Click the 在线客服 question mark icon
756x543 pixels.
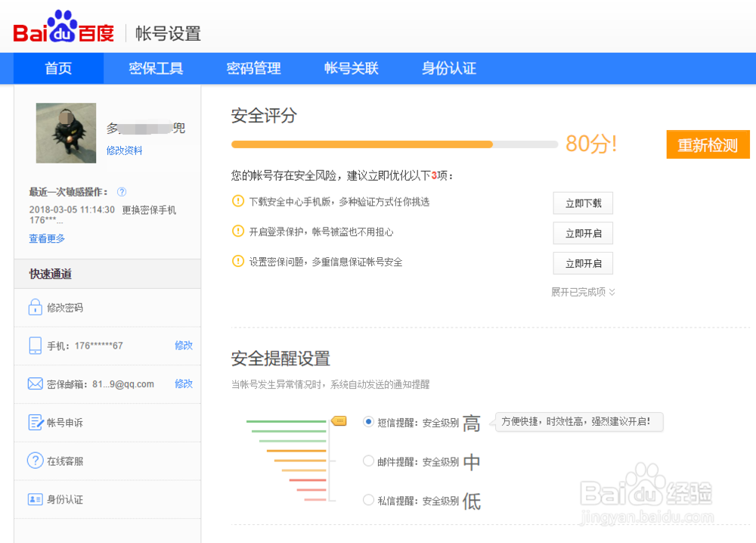tap(35, 461)
